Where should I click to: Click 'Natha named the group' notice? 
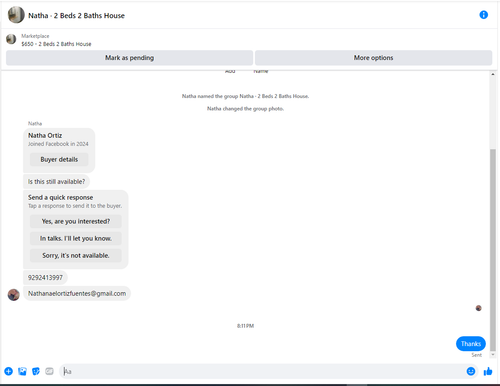click(x=245, y=96)
